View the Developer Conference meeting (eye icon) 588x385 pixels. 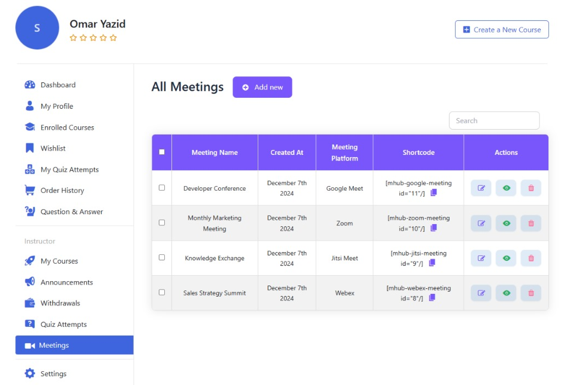tap(506, 188)
